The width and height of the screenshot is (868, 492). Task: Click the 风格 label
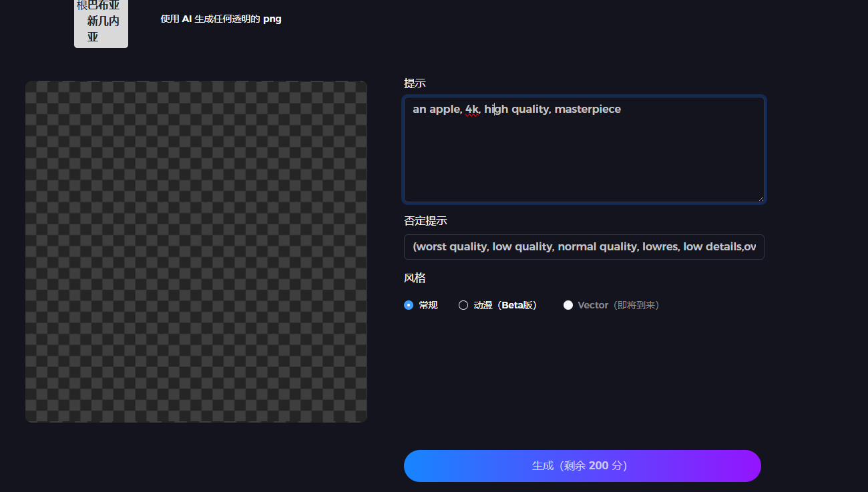(415, 278)
